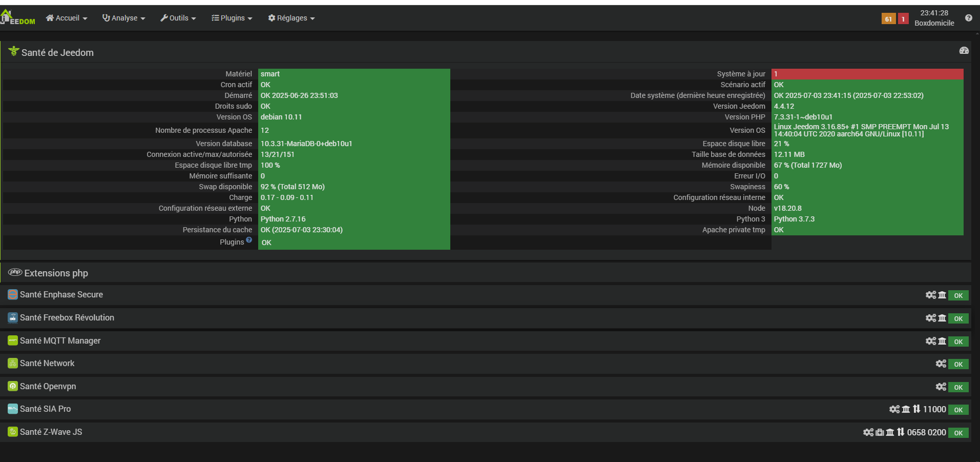This screenshot has height=462, width=980.
Task: Click the gears icon for Santé Network
Action: point(941,364)
